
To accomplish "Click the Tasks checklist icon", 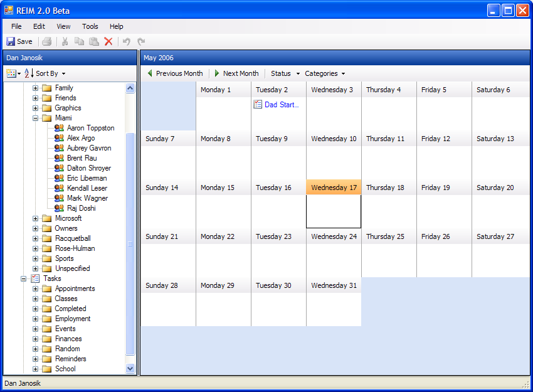I will coord(35,278).
